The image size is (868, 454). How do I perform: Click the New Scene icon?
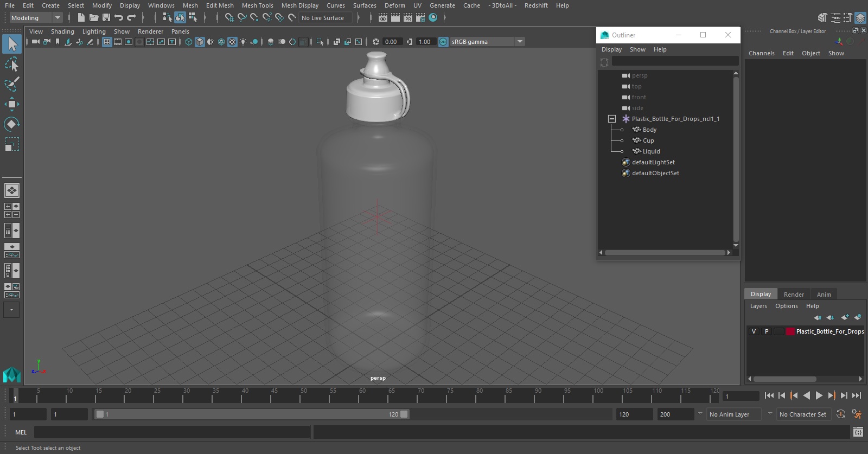[x=81, y=18]
